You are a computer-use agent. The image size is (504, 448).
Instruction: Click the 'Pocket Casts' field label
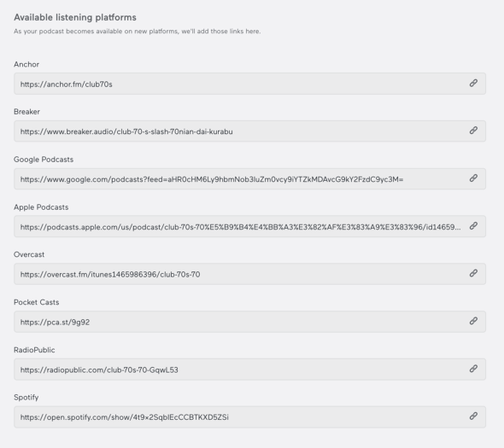pos(37,302)
